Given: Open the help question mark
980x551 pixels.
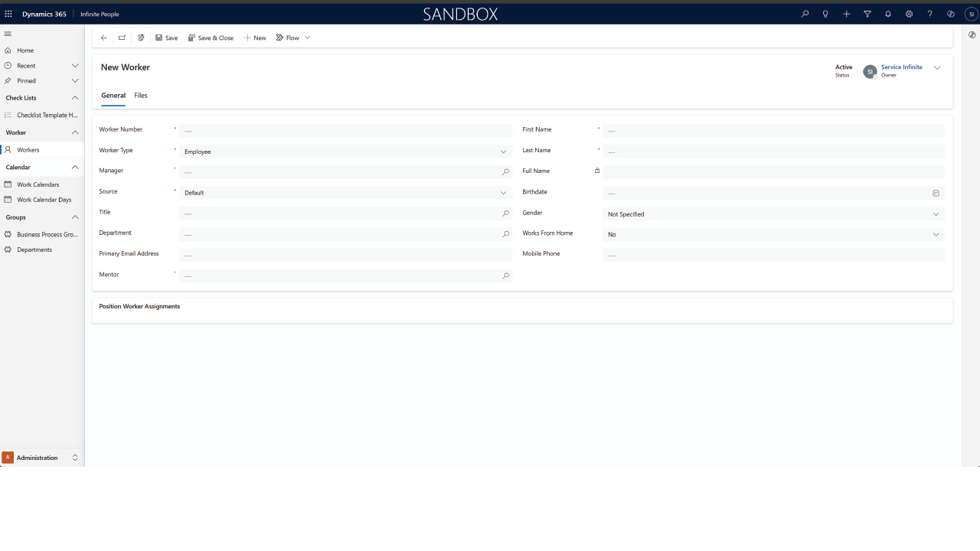Looking at the screenshot, I should 929,14.
